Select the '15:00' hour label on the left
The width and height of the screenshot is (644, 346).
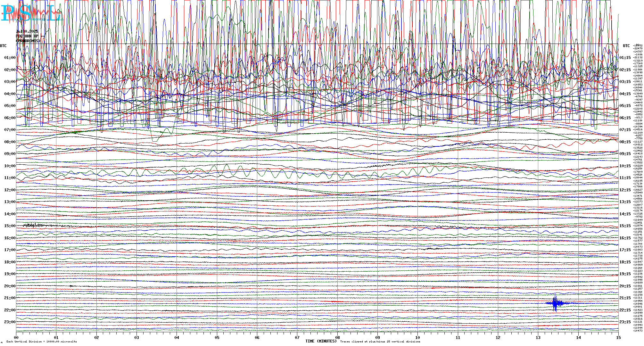tap(10, 226)
